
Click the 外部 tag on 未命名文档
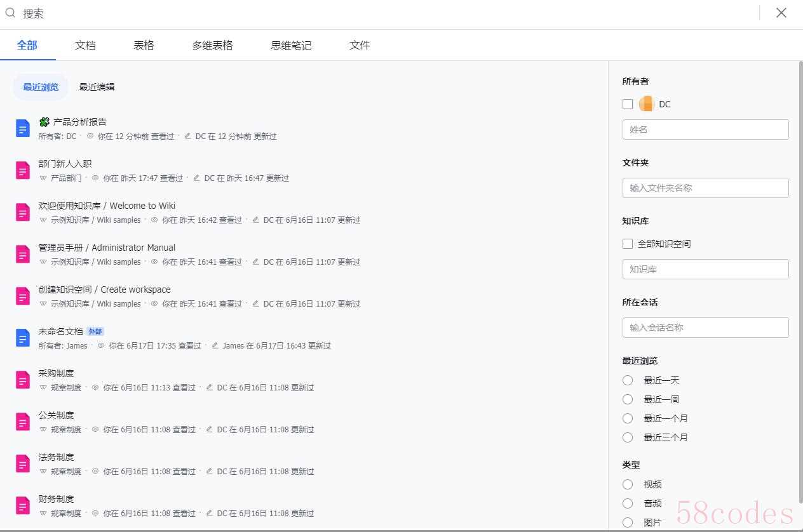(95, 331)
